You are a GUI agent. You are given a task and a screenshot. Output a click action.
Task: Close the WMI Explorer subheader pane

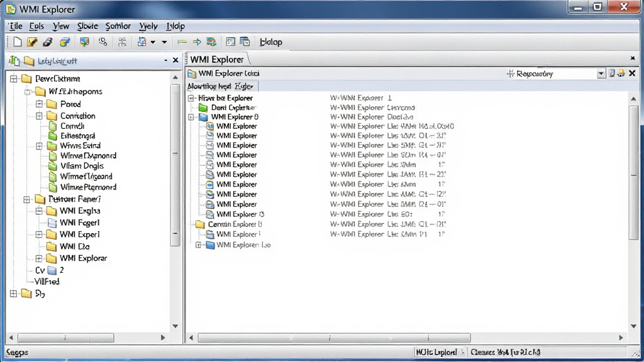[x=632, y=73]
